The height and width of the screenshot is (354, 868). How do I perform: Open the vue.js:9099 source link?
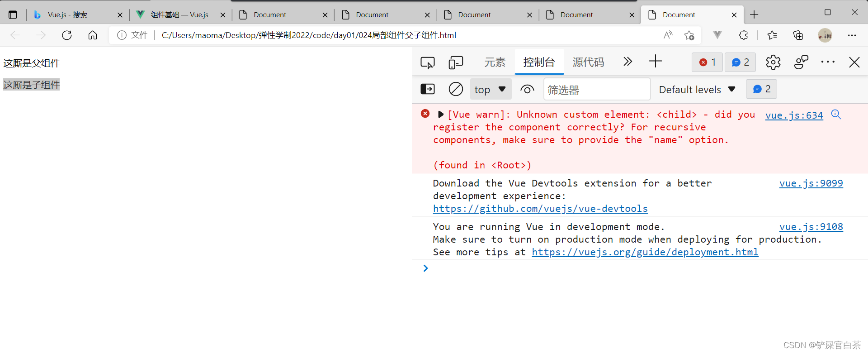point(811,183)
